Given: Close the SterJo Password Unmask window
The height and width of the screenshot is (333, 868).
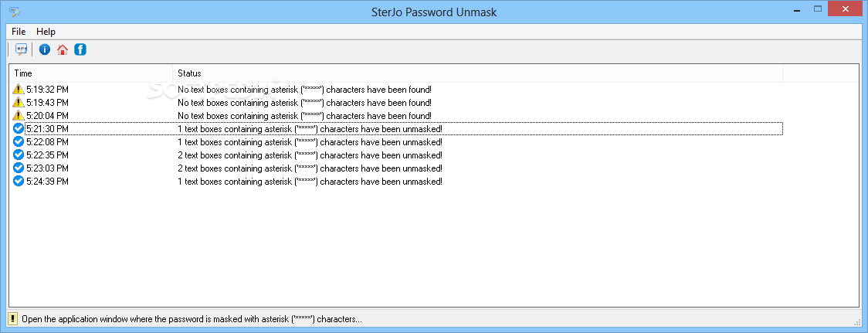Looking at the screenshot, I should click(846, 8).
